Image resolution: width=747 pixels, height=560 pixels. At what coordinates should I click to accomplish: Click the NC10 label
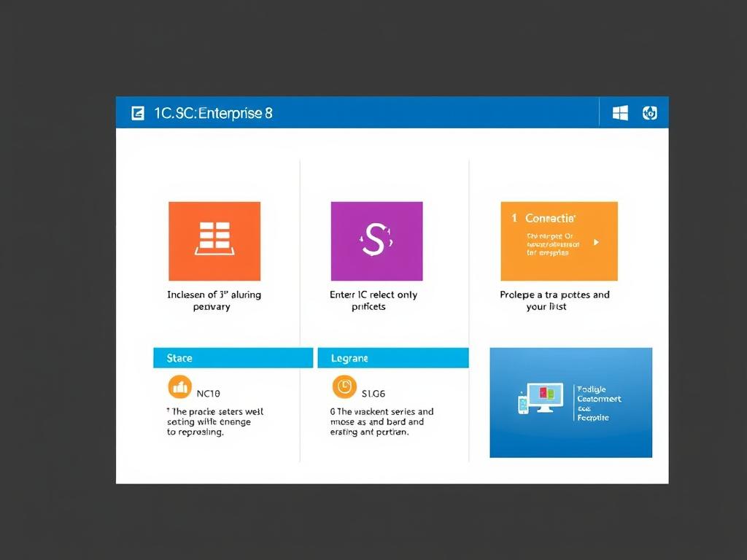click(x=208, y=394)
